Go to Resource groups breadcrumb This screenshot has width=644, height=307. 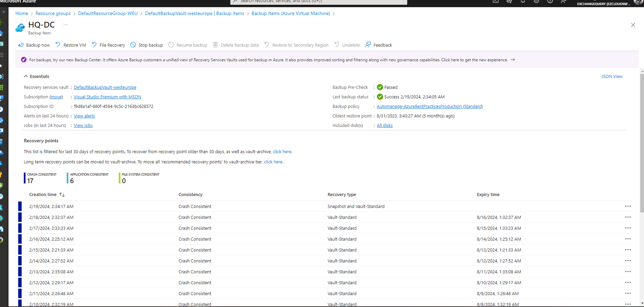[x=53, y=13]
